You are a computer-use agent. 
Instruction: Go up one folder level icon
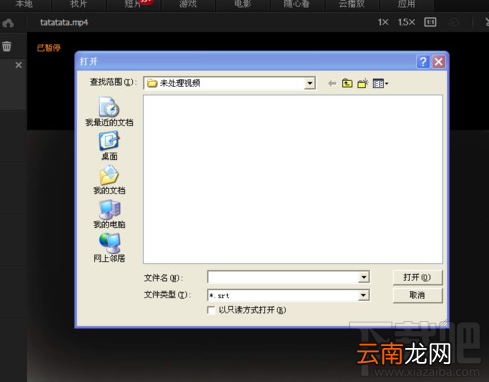[x=347, y=83]
